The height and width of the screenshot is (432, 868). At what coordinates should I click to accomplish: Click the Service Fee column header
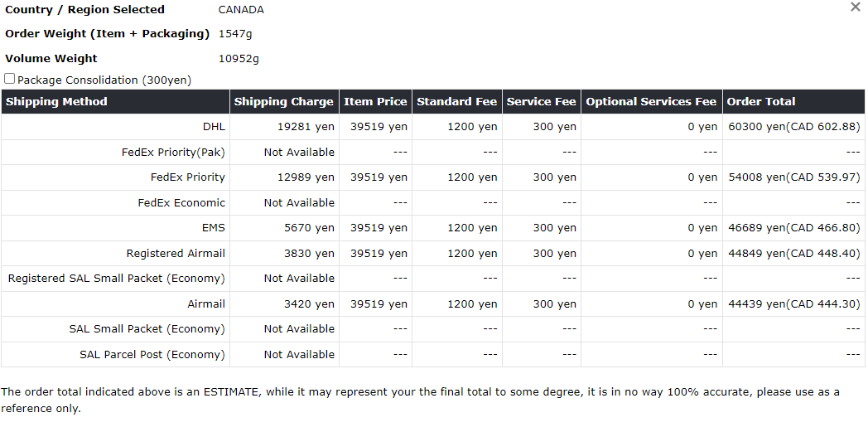(x=541, y=102)
